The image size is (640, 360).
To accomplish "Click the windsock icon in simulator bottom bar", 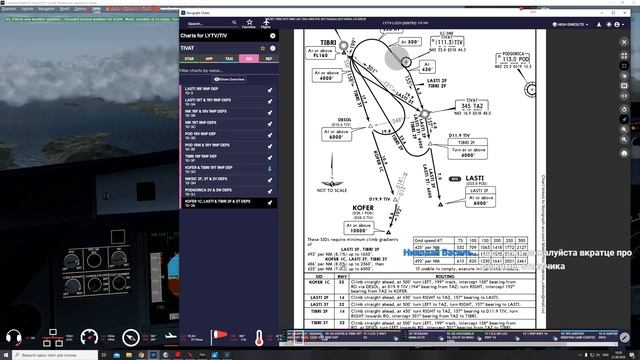I will pos(219,337).
